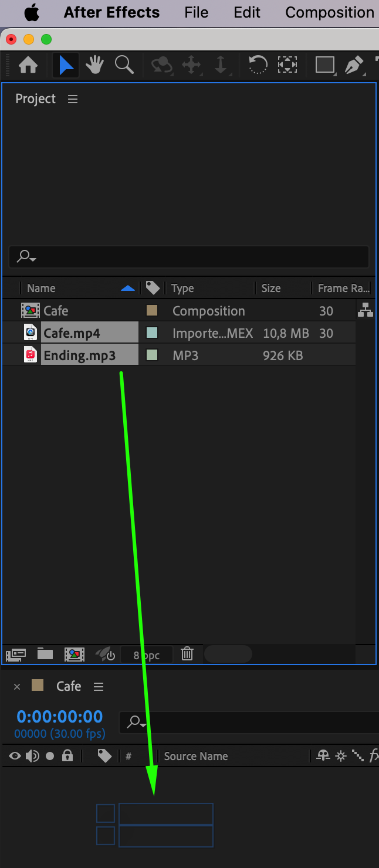Select the Zoom magnifier tool
The image size is (379, 868).
coord(124,65)
